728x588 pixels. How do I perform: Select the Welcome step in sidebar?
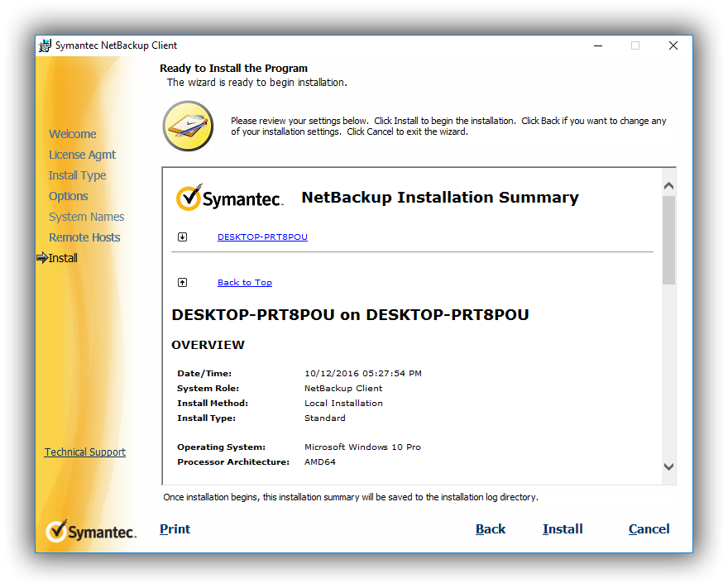point(73,134)
